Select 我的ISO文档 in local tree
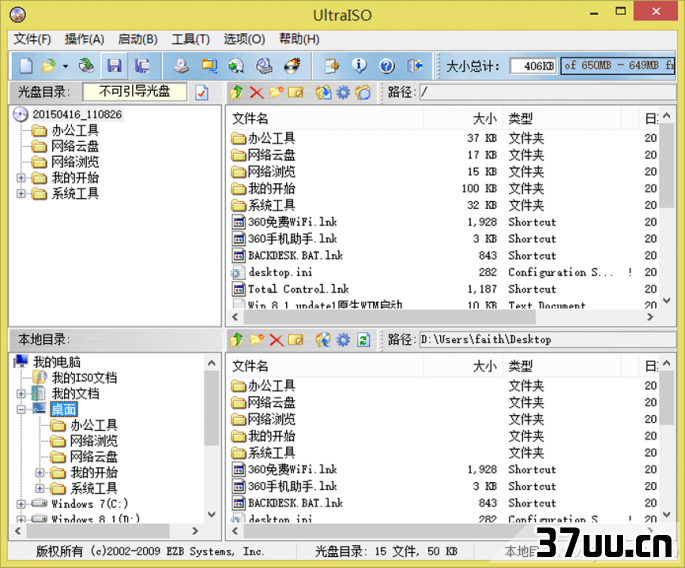Viewport: 685px width, 568px height. pos(84,378)
